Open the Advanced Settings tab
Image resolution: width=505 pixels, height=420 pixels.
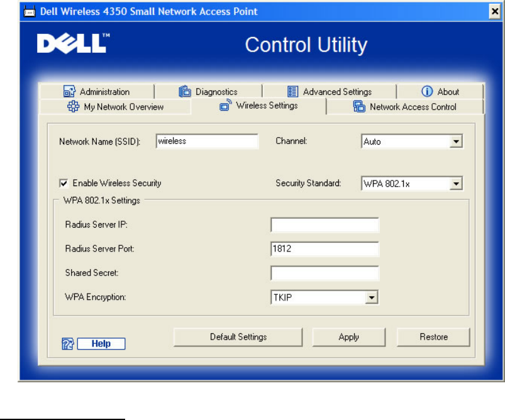pyautogui.click(x=329, y=91)
